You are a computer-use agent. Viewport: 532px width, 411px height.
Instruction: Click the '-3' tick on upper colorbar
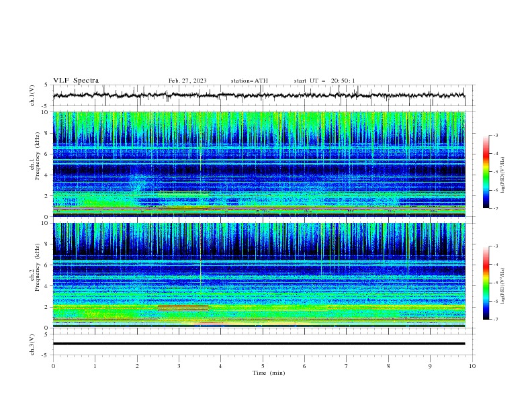495,135
